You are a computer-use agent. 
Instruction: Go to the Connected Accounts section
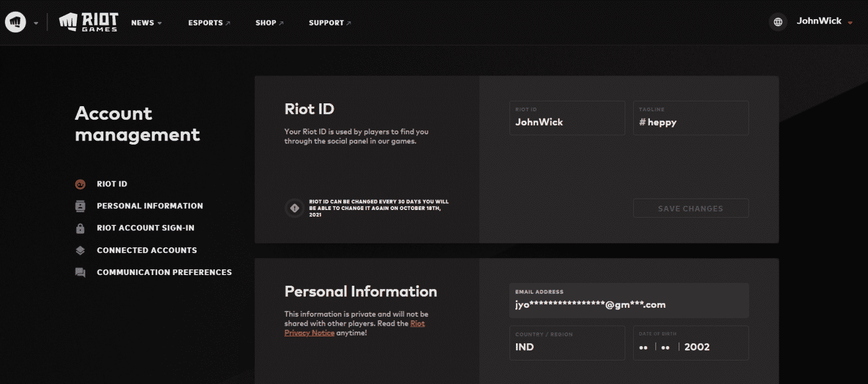point(147,250)
